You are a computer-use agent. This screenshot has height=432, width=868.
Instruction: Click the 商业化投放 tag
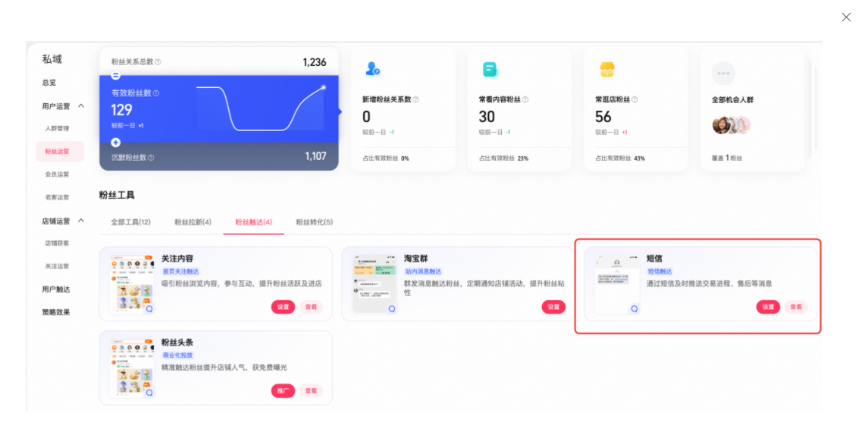click(x=177, y=355)
